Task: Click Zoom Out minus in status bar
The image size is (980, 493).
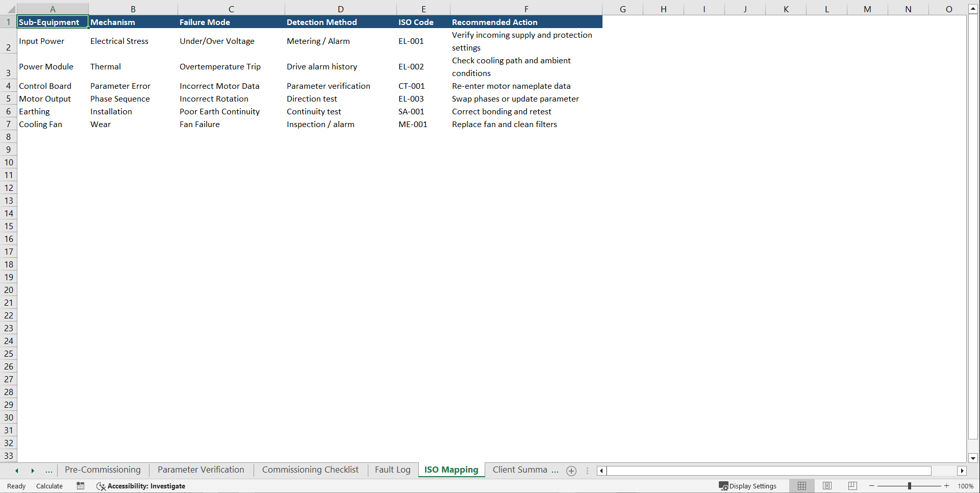Action: (871, 486)
